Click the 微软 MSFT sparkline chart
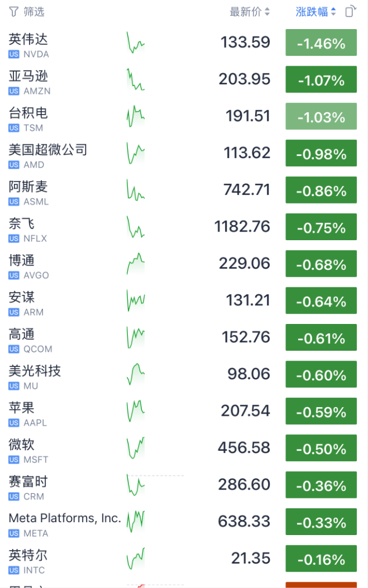This screenshot has height=588, width=368. [x=135, y=448]
